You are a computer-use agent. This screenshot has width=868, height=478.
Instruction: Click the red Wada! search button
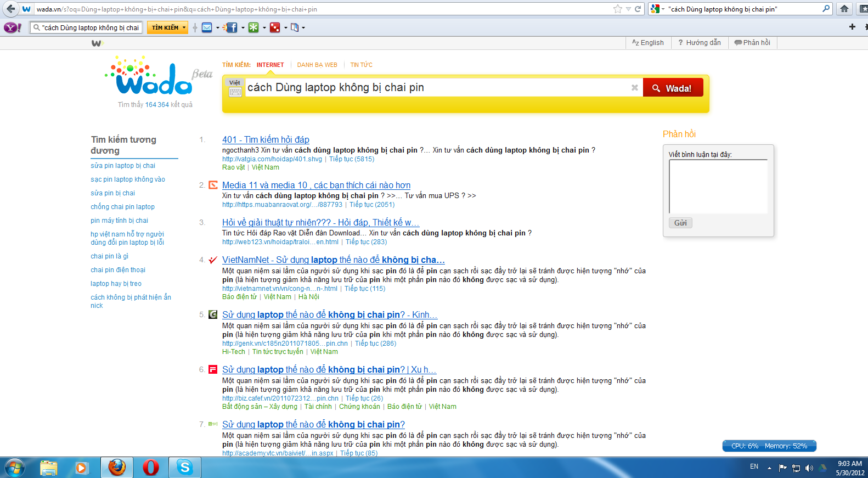pyautogui.click(x=673, y=88)
